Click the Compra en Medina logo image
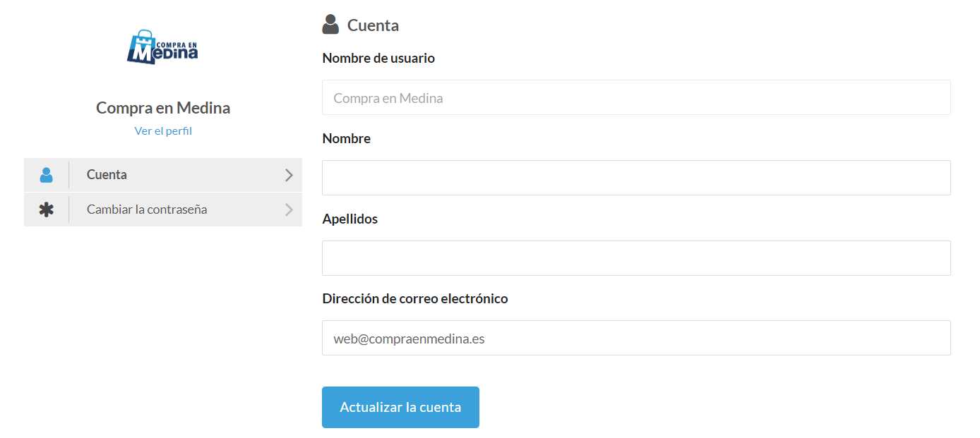Viewport: 980px width, 438px height. (163, 47)
